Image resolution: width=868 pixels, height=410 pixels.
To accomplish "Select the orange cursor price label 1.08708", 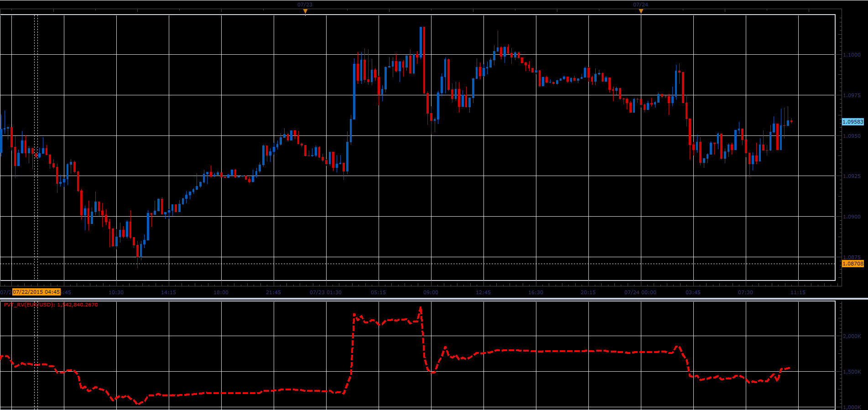I will [852, 264].
